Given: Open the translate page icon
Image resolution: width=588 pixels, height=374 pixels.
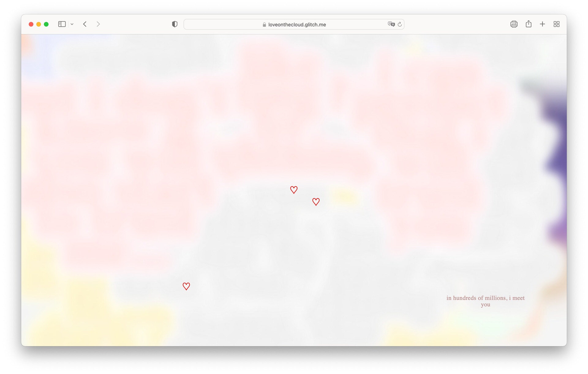Looking at the screenshot, I should point(391,24).
